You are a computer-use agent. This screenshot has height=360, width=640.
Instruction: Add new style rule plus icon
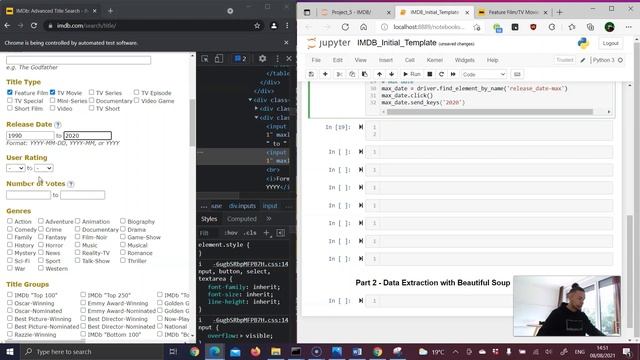pyautogui.click(x=267, y=233)
